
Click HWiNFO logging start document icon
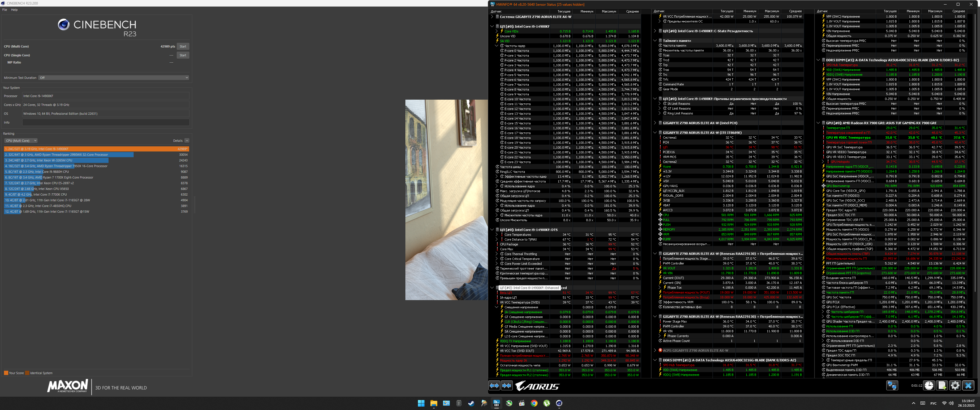[942, 386]
